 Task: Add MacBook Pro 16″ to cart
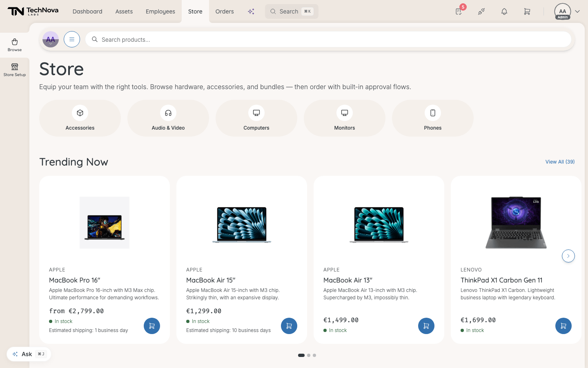point(152,326)
